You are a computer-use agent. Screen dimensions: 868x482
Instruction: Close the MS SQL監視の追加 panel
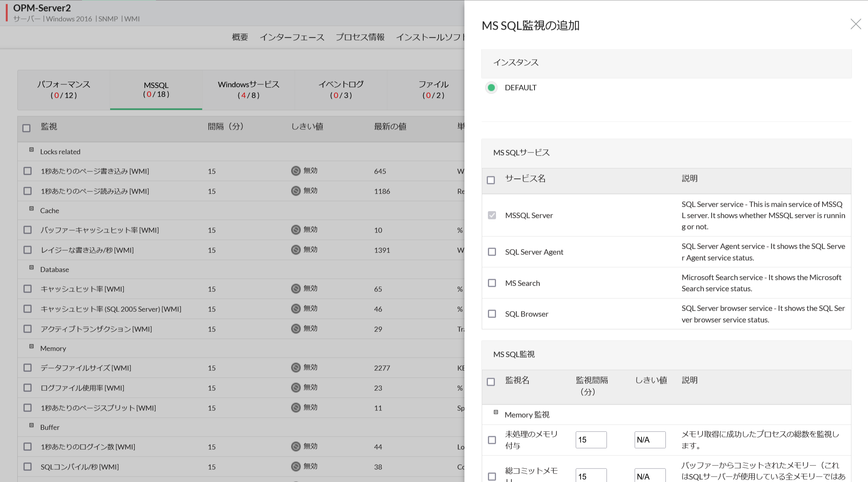[855, 24]
